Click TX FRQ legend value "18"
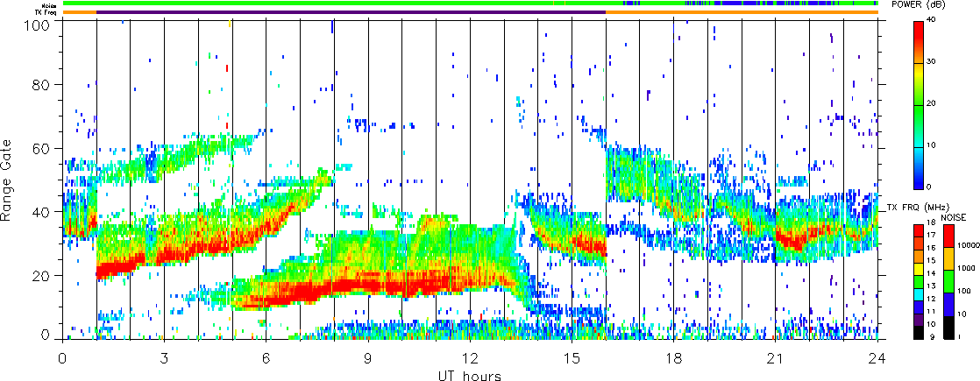Screen dimensions: 980x381 tap(931, 222)
